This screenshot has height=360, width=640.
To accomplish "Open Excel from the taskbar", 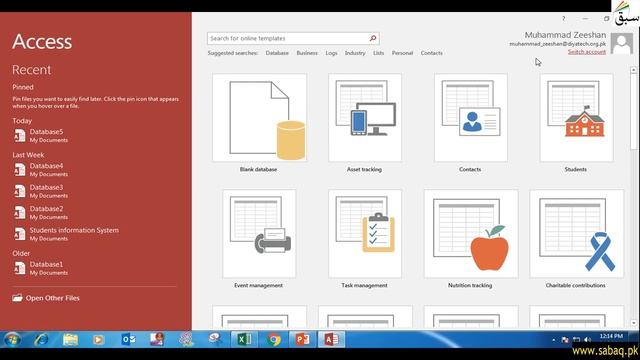I will [x=244, y=339].
